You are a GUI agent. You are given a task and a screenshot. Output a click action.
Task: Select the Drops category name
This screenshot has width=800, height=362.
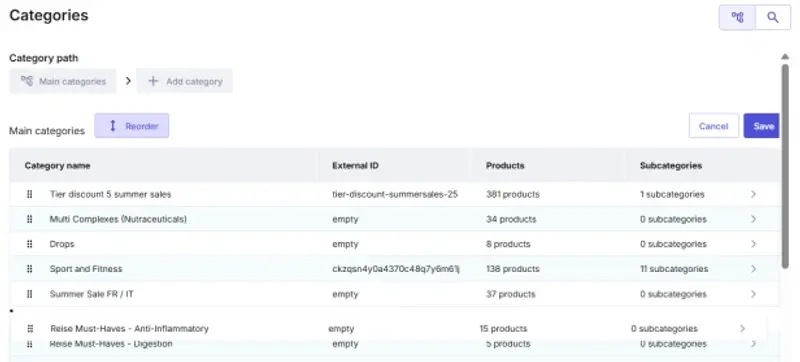tap(62, 244)
